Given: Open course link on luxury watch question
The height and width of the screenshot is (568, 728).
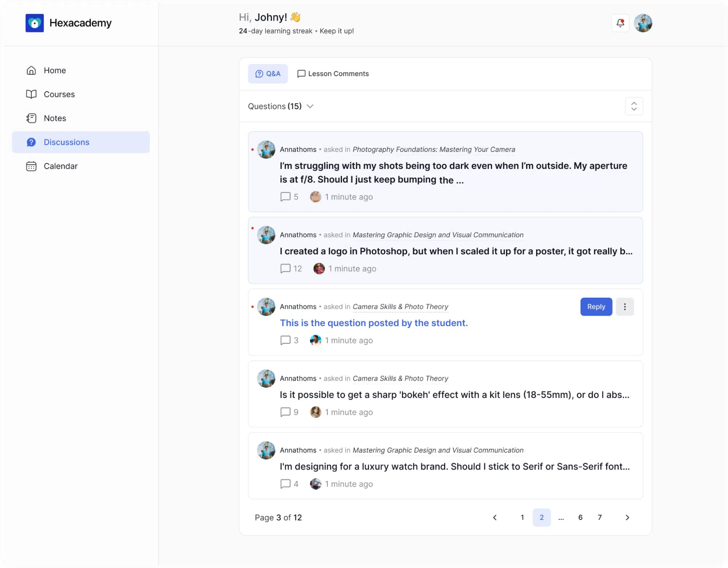Looking at the screenshot, I should [438, 450].
